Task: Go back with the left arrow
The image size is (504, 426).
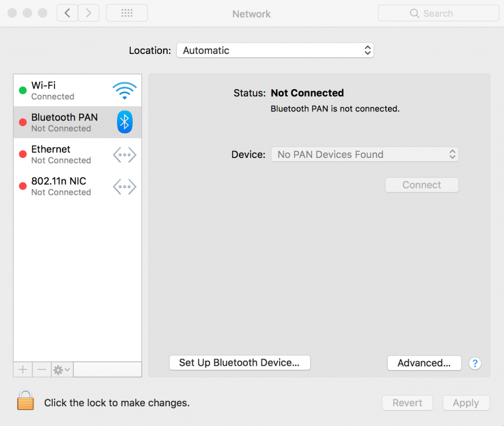Action: tap(67, 13)
